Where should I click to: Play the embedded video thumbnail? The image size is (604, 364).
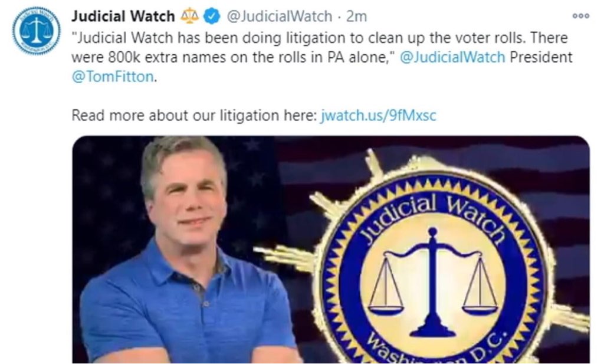[x=331, y=249]
